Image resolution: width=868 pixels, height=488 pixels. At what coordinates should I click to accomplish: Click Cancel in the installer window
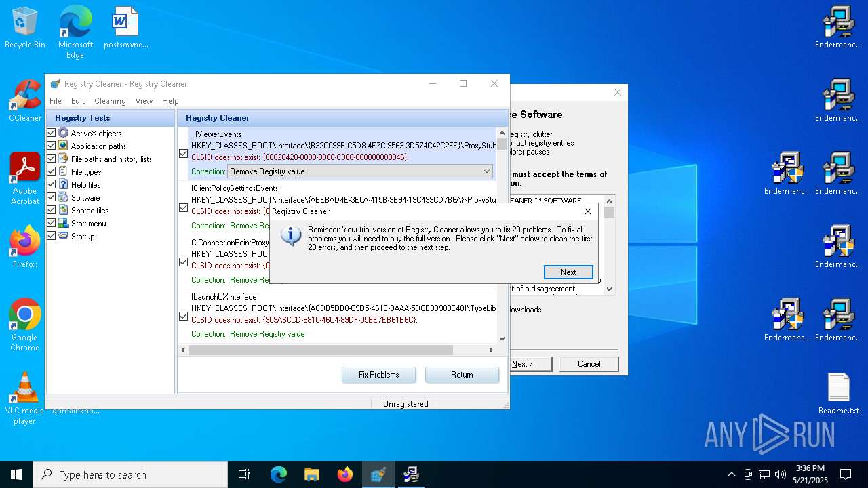589,364
